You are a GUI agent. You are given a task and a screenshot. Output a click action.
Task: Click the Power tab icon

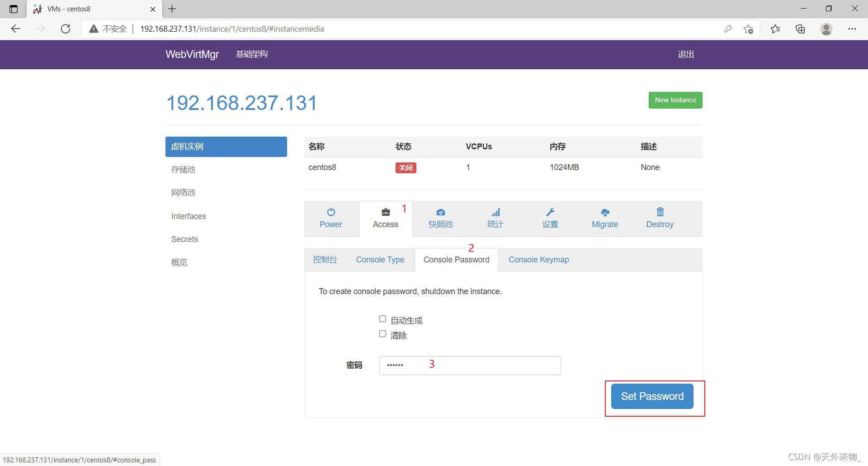(331, 212)
